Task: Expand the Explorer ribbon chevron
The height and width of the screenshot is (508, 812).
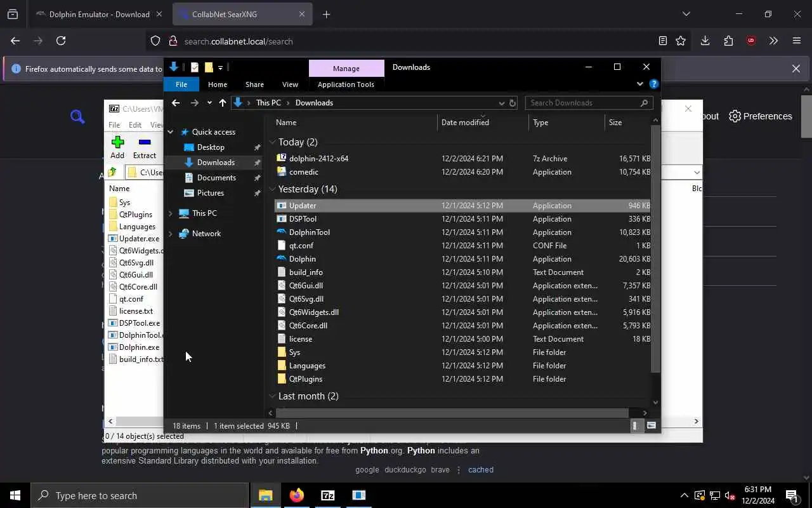Action: tap(639, 84)
